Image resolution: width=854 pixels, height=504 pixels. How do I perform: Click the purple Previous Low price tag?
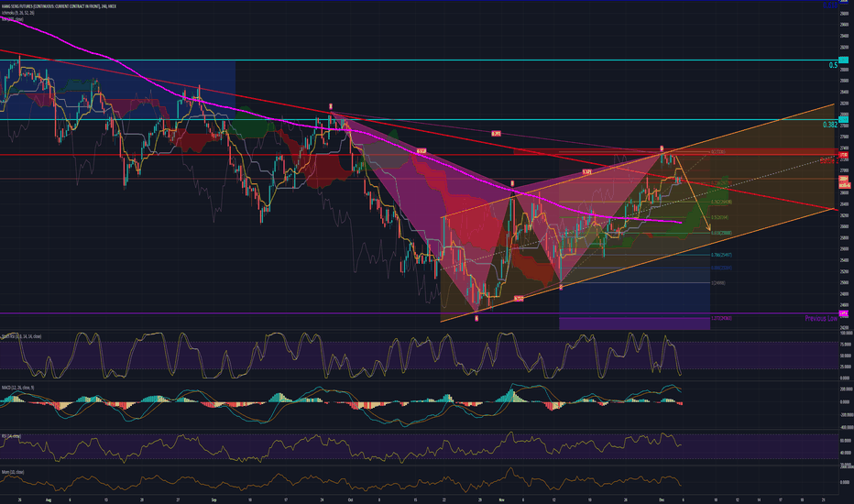pos(844,313)
